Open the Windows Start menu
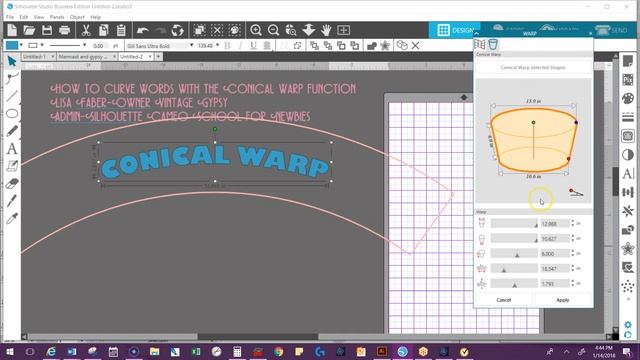The width and height of the screenshot is (640, 360). click(9, 351)
